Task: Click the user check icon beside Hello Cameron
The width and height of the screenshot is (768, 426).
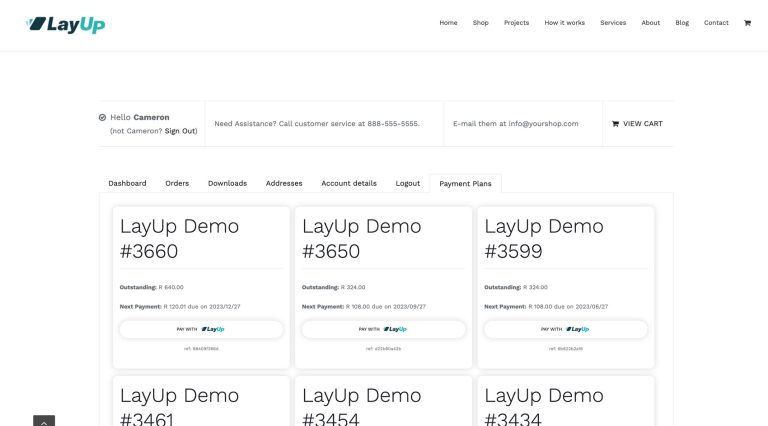Action: click(103, 117)
